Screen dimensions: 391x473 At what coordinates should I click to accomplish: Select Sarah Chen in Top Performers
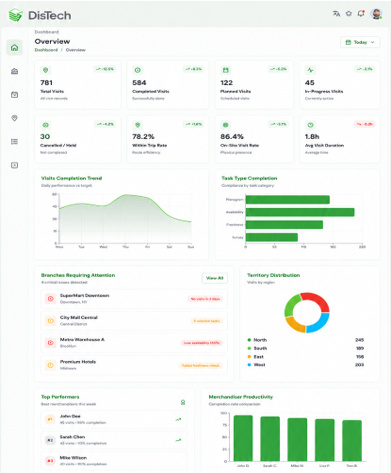tap(114, 440)
